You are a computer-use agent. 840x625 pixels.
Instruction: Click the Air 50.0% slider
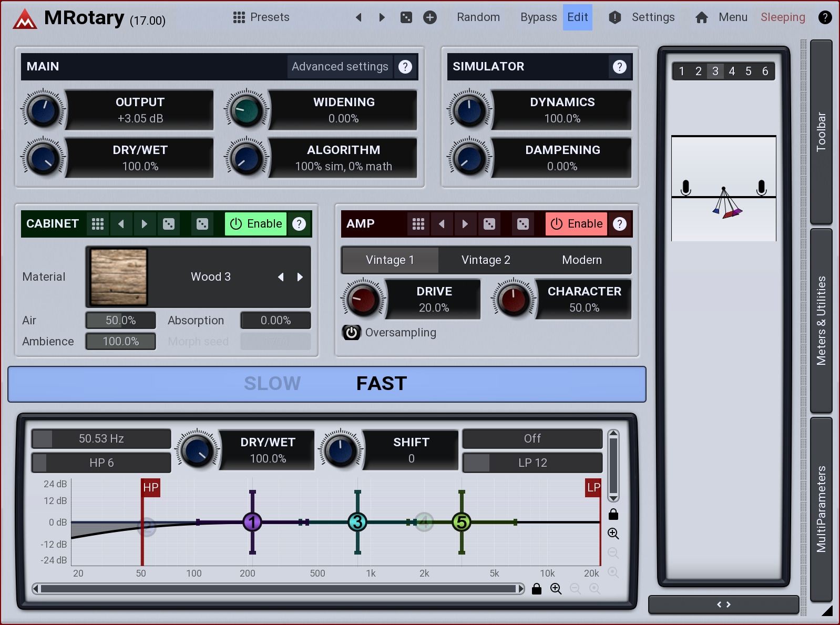[121, 320]
